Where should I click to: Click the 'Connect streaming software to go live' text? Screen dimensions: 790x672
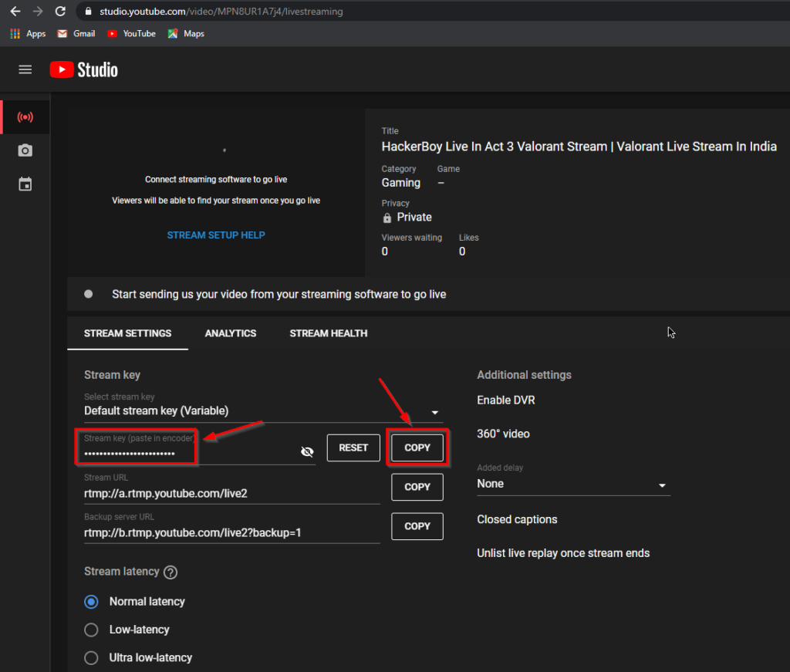click(x=216, y=180)
